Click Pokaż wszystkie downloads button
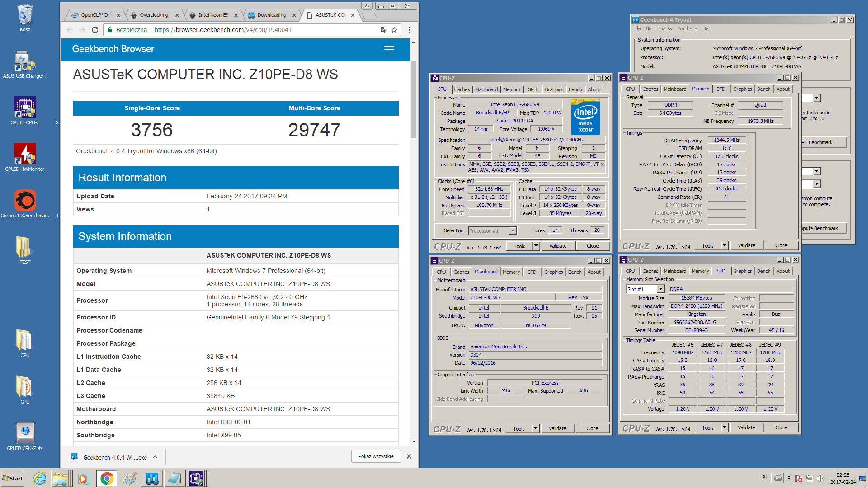This screenshot has width=868, height=488. pos(376,456)
